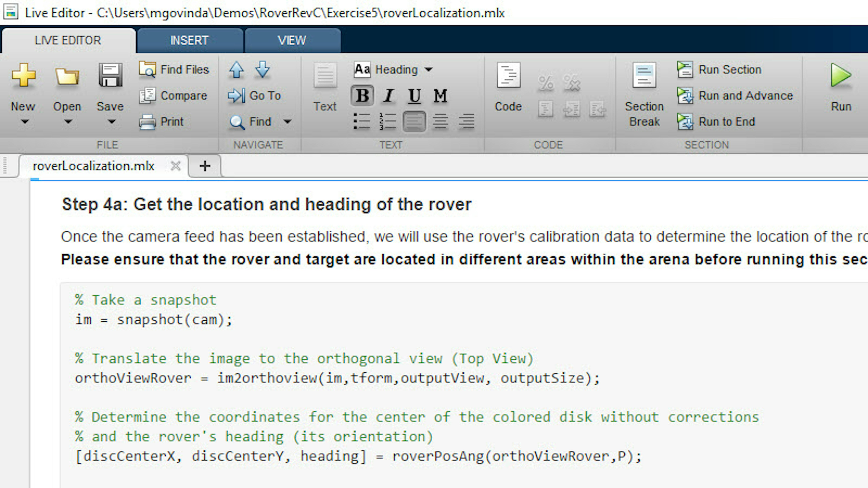Screen dimensions: 868x488
Task: Click the New document plus icon
Action: (x=23, y=75)
